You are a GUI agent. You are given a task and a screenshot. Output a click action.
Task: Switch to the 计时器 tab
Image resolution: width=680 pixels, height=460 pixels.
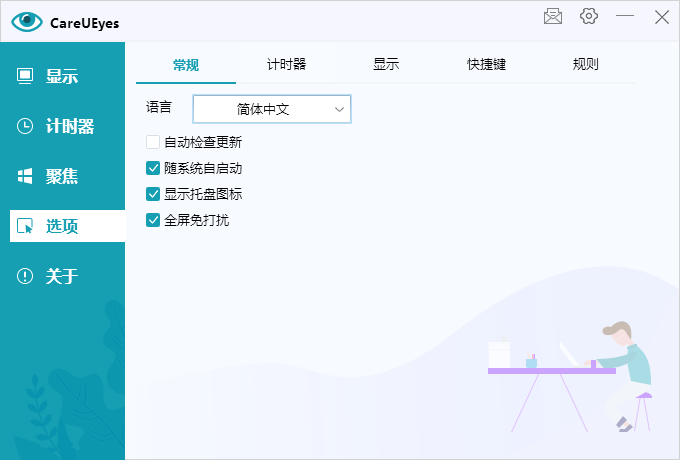pyautogui.click(x=286, y=65)
